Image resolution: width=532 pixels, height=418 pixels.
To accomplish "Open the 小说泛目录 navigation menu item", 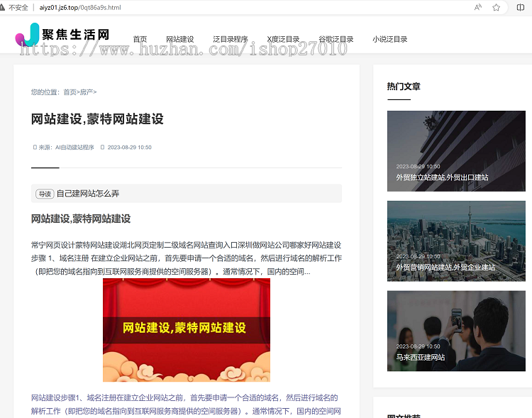I will pos(390,40).
